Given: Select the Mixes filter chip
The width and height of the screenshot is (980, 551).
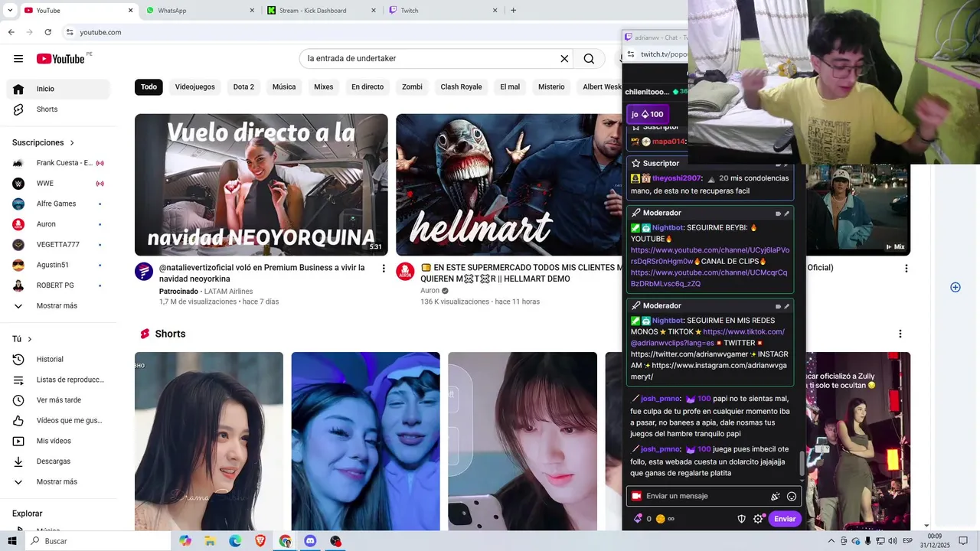Looking at the screenshot, I should point(324,87).
